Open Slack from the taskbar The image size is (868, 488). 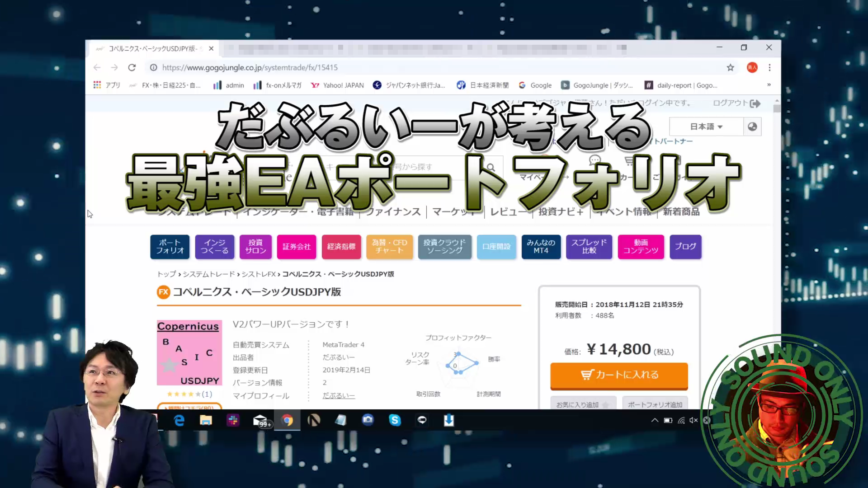tap(233, 420)
